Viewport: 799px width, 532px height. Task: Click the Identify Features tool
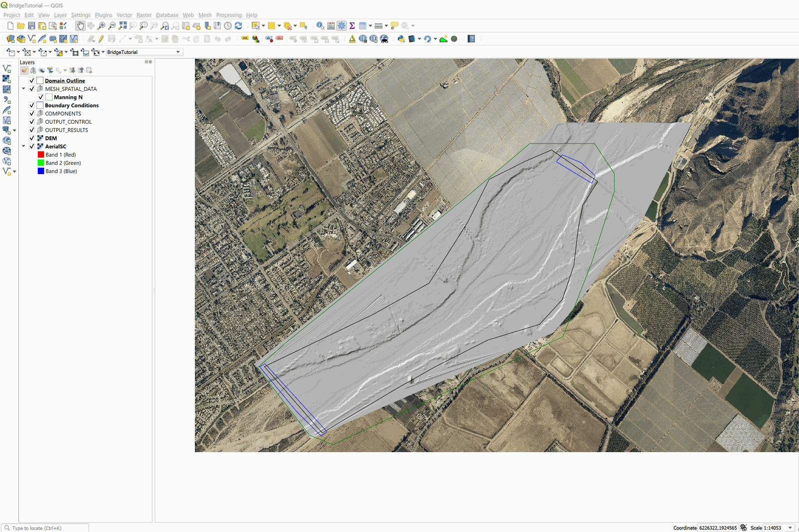(320, 26)
